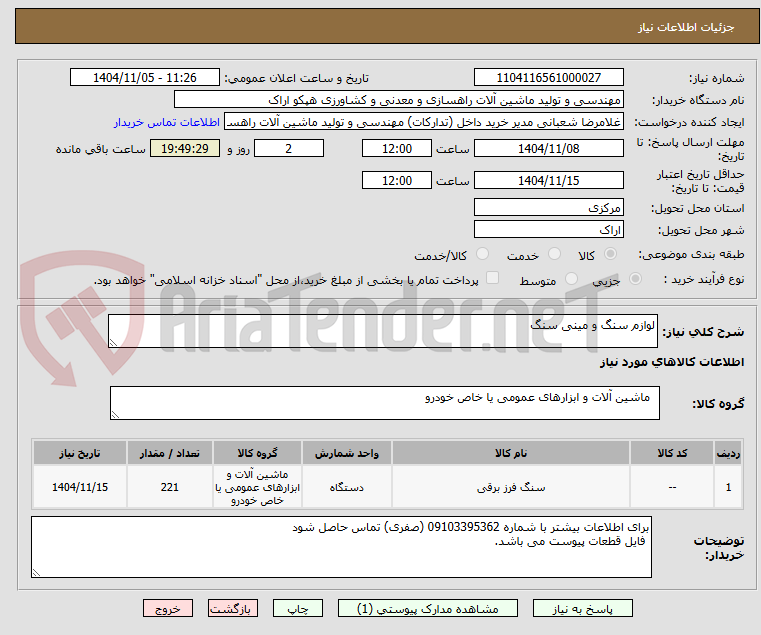Click the نوع فرآیند خرید label
761x635 pixels.
coord(704,280)
